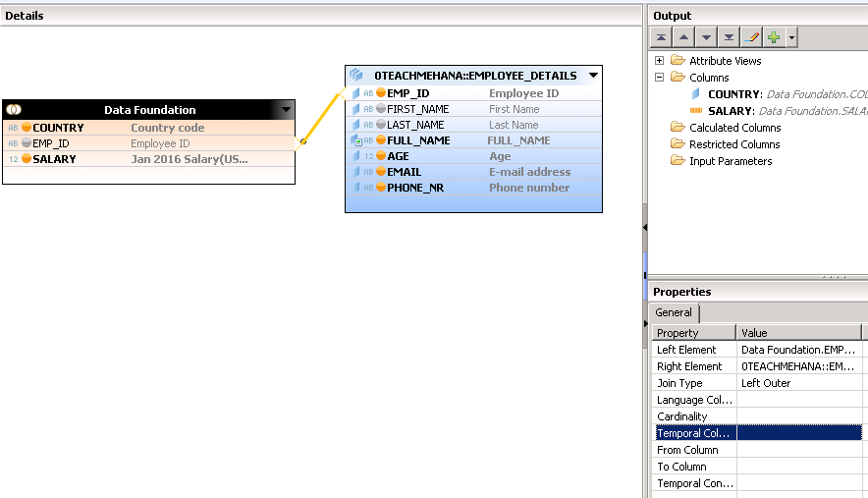
Task: Click the To Column value cell
Action: tap(799, 467)
